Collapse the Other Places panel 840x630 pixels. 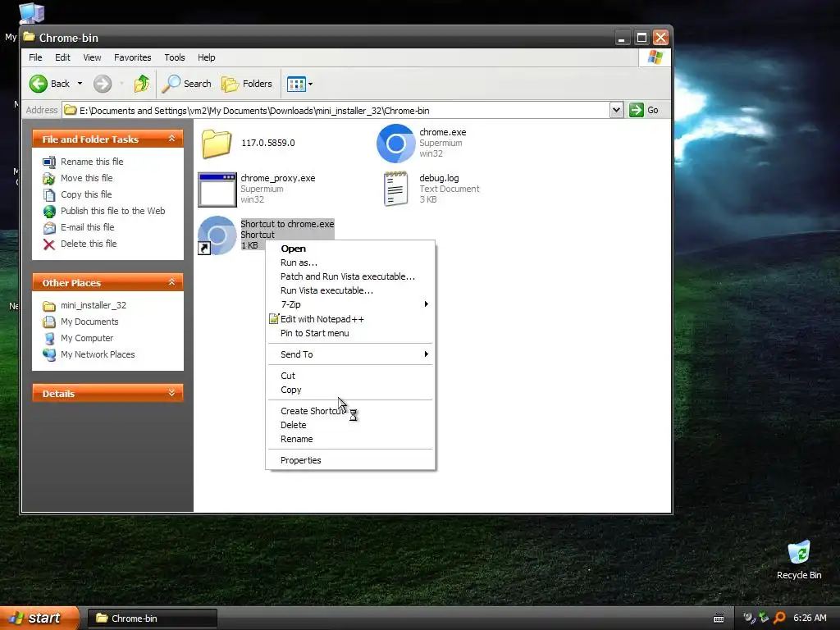(x=171, y=282)
